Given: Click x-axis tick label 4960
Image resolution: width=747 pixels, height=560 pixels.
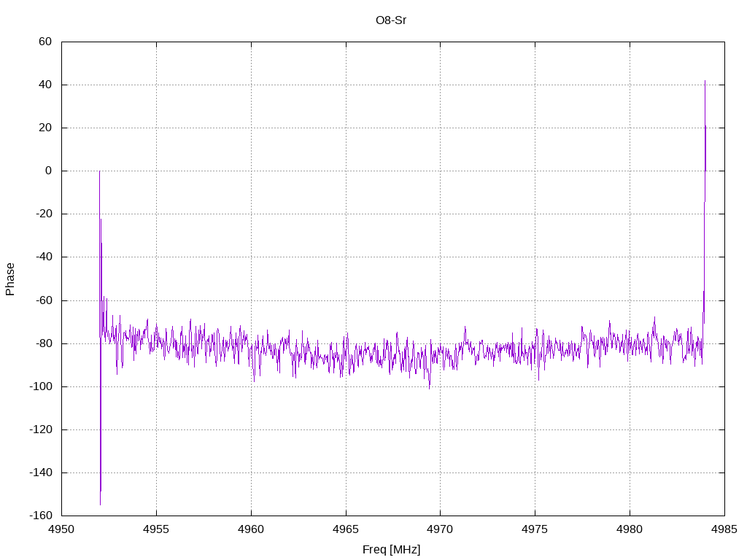Looking at the screenshot, I should pos(251,529).
